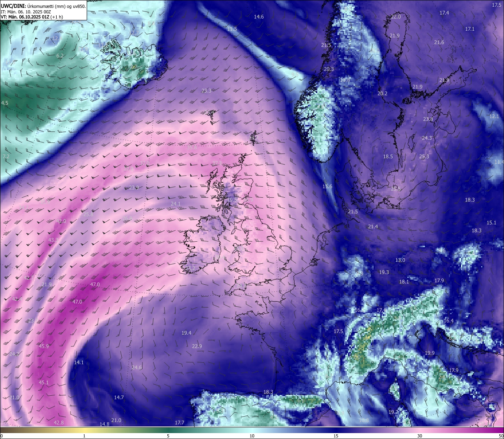Screen dimensions: 504x439
Task: Click the 13.0 value label
Action: (400, 260)
